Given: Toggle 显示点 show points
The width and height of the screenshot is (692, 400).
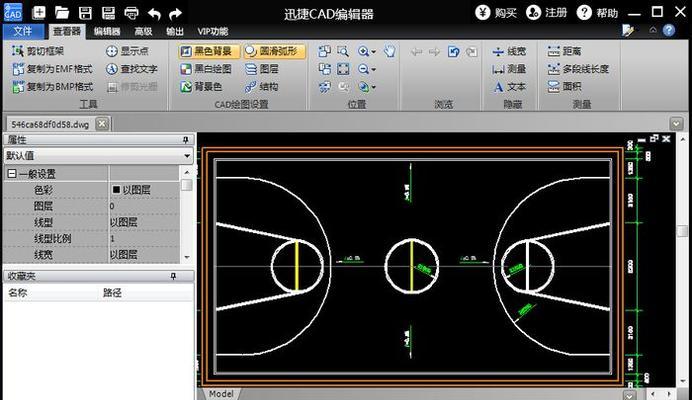Looking at the screenshot, I should click(127, 51).
